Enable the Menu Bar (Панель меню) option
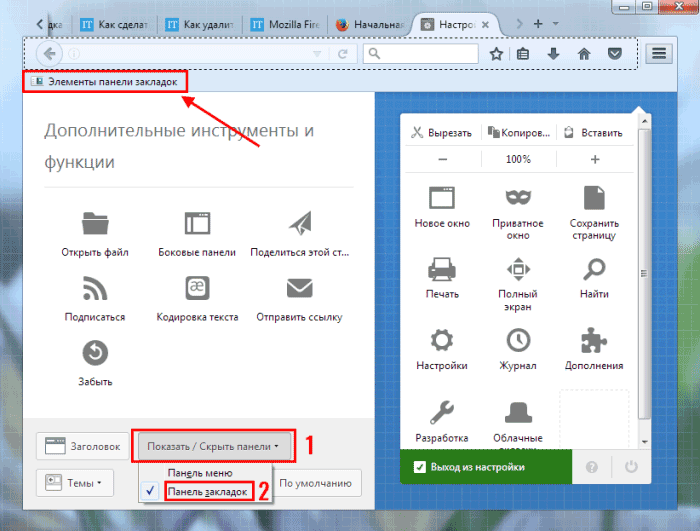Image resolution: width=700 pixels, height=531 pixels. tap(200, 472)
